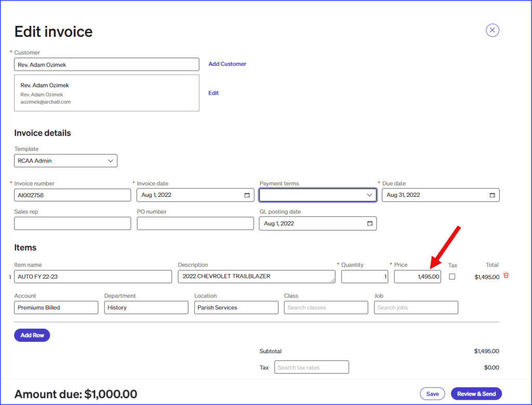Open the Invoice date calendar picker
Image resolution: width=532 pixels, height=405 pixels.
246,195
